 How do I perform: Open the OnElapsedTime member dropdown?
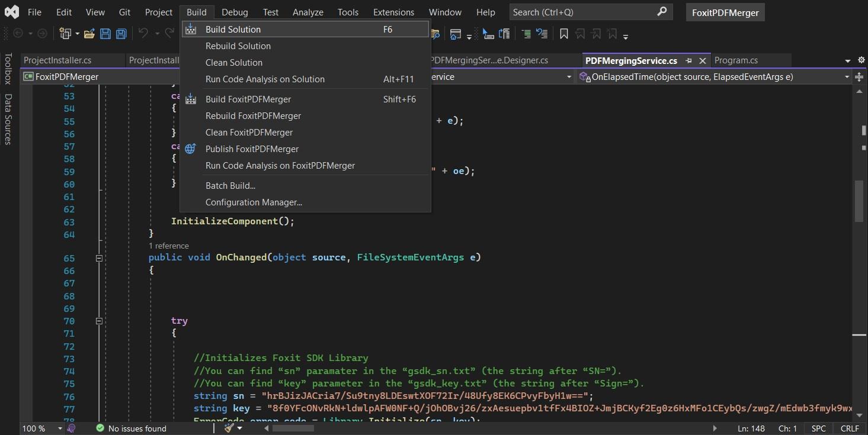pos(847,76)
